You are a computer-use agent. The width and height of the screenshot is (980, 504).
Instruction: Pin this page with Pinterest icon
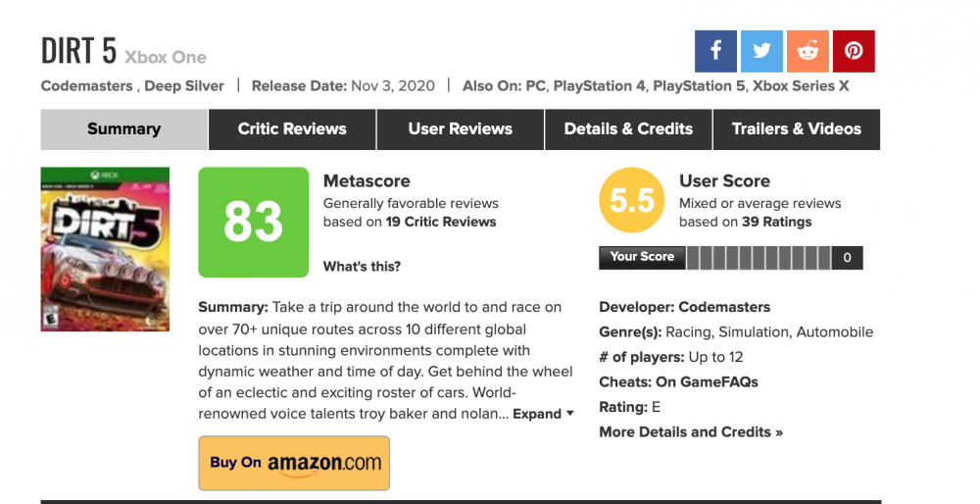click(x=854, y=51)
